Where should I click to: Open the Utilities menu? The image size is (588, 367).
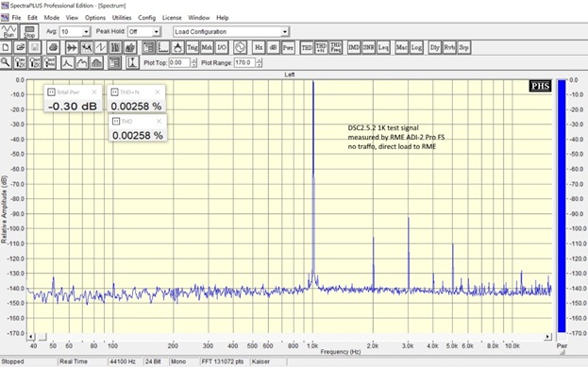pos(122,18)
